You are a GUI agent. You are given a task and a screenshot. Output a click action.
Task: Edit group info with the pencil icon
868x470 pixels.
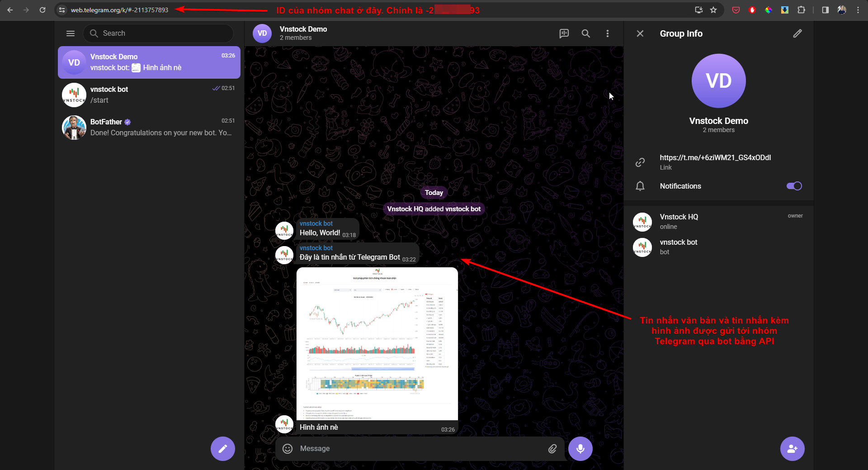798,33
